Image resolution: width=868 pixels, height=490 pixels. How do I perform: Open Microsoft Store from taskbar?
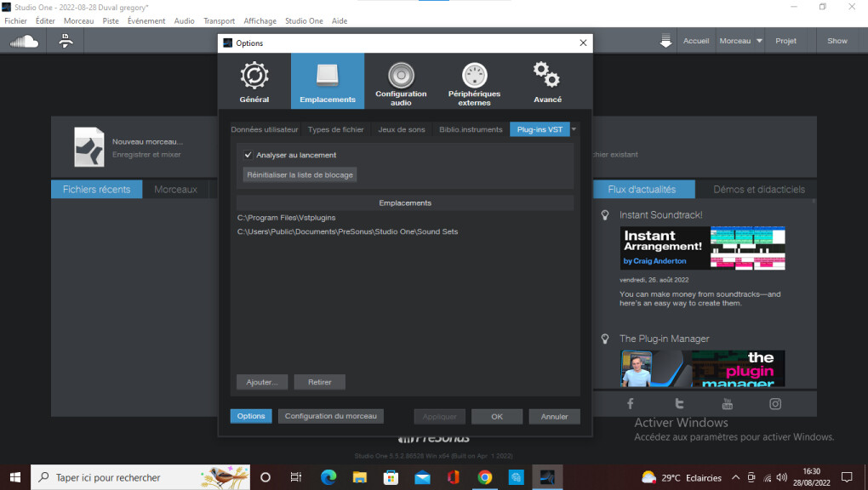pos(391,477)
